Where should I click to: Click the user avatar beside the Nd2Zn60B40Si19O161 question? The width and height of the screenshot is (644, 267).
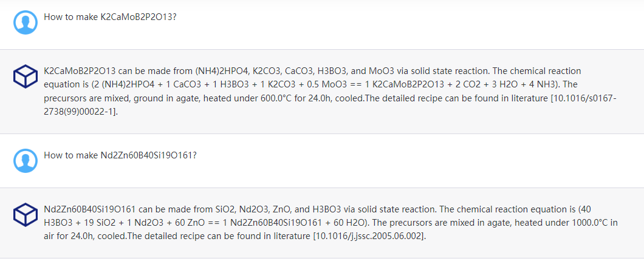(x=26, y=161)
